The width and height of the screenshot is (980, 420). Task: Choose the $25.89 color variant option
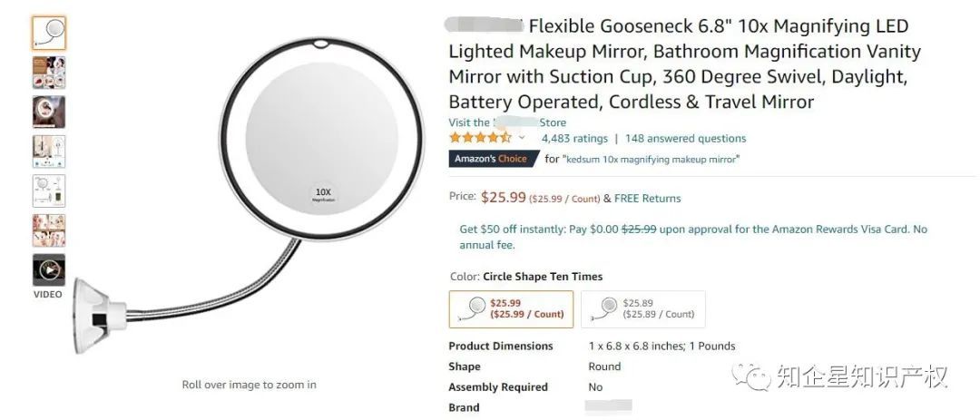point(642,308)
